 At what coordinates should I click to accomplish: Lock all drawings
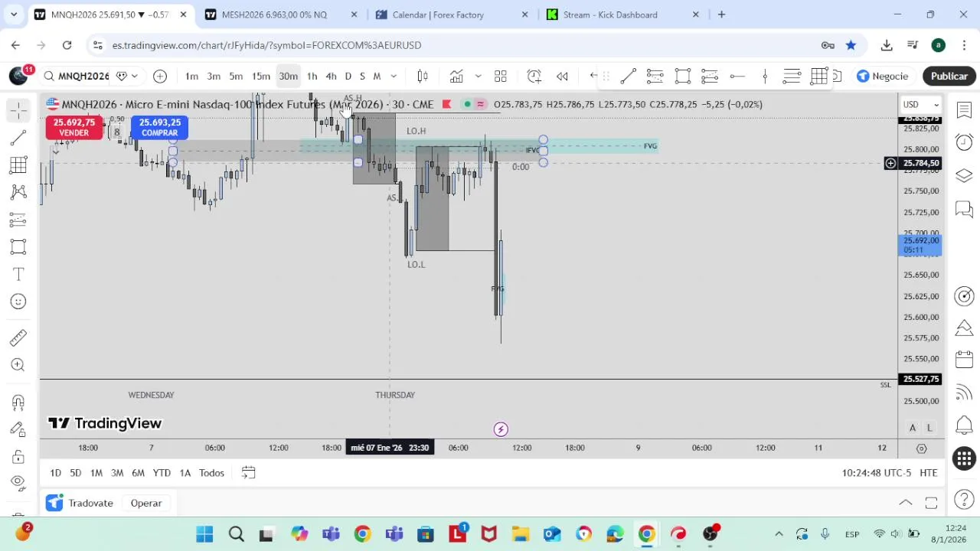(18, 457)
